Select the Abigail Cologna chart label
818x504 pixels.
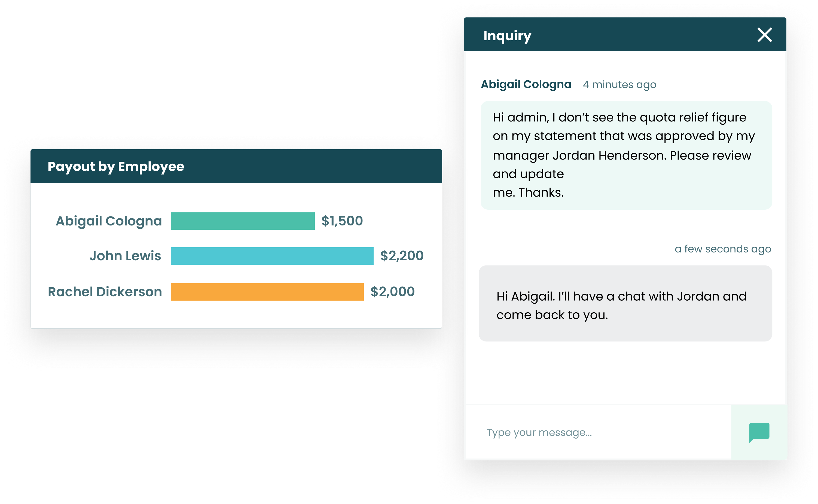tap(108, 221)
